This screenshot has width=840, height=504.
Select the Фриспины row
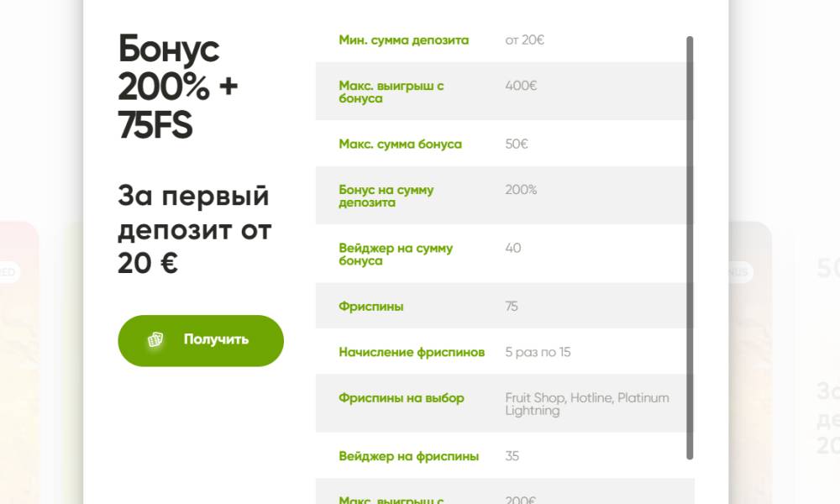(505, 306)
